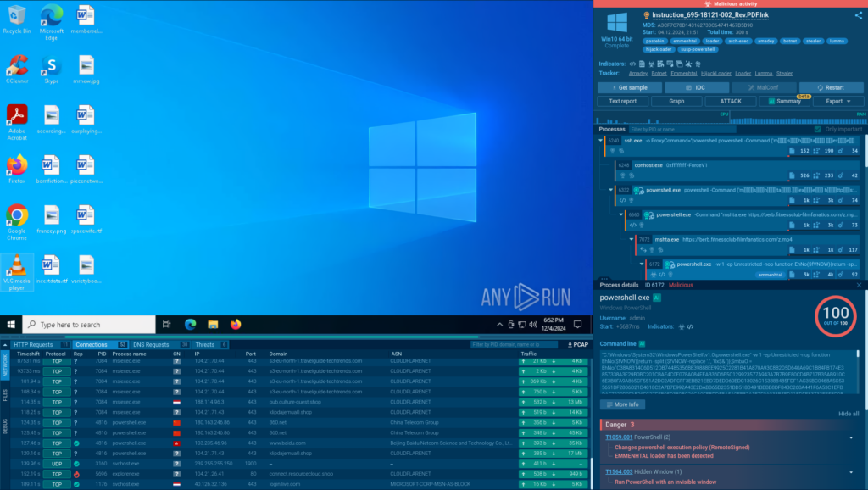Click the Restart analysis button
This screenshot has height=490, width=868.
coord(832,87)
